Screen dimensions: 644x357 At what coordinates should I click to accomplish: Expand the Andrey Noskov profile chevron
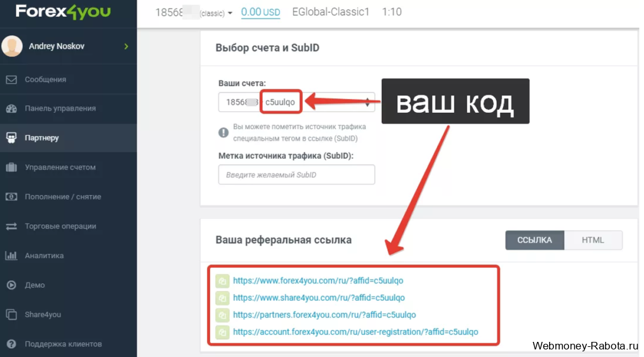point(126,47)
